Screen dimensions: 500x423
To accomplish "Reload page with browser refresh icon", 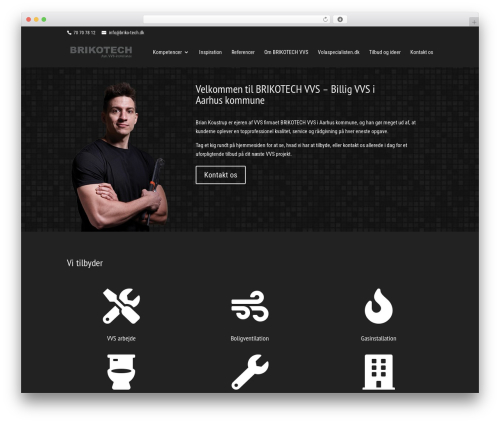I will click(x=325, y=19).
